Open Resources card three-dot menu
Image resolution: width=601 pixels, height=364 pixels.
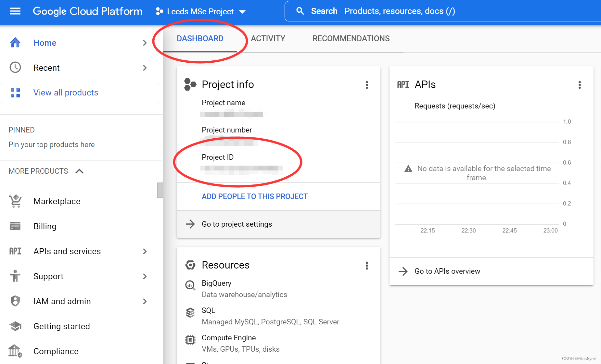[367, 266]
